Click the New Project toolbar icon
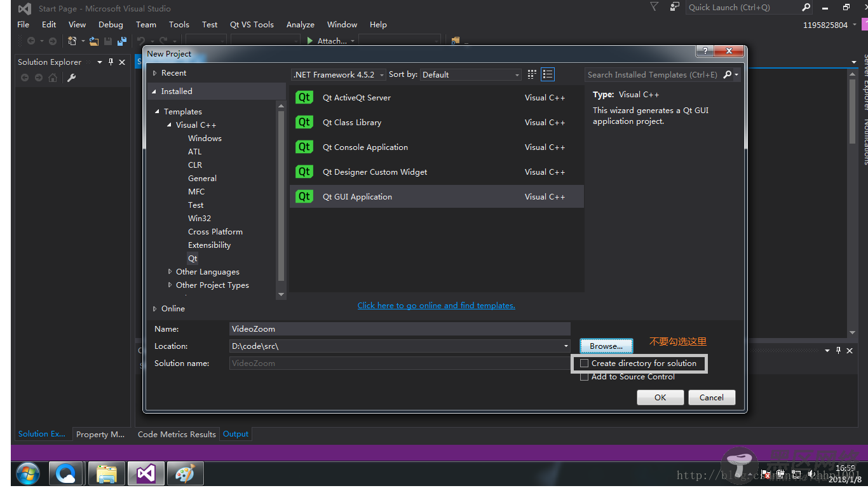The image size is (868, 488). [x=72, y=41]
